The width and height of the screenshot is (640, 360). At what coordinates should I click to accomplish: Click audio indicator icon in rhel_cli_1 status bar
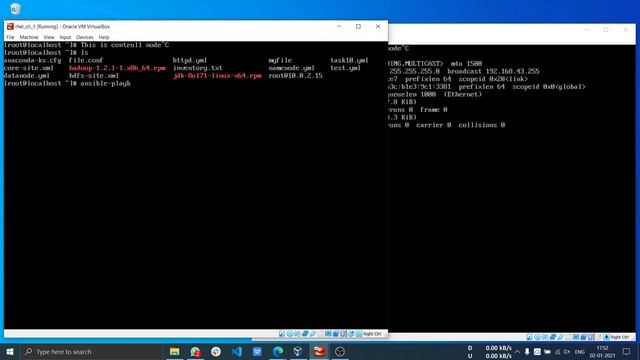pyautogui.click(x=298, y=334)
